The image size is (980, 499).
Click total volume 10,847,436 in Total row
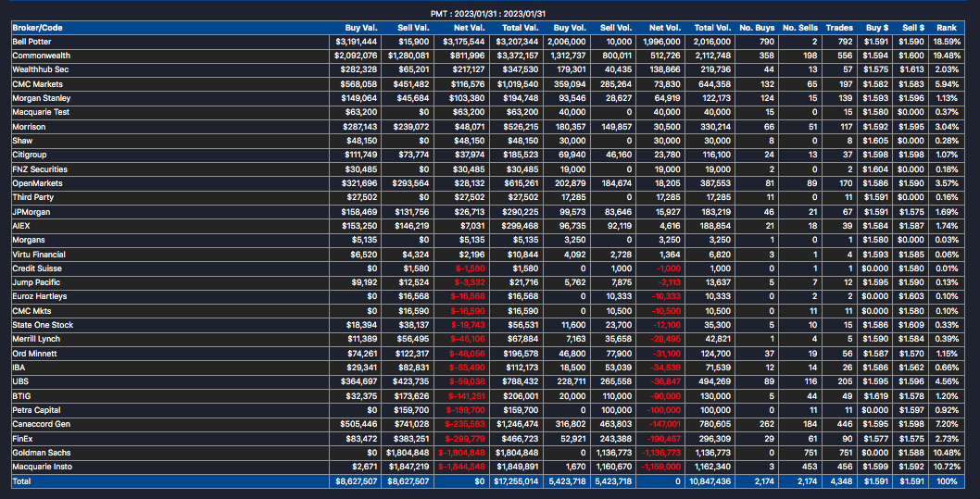[x=711, y=481]
